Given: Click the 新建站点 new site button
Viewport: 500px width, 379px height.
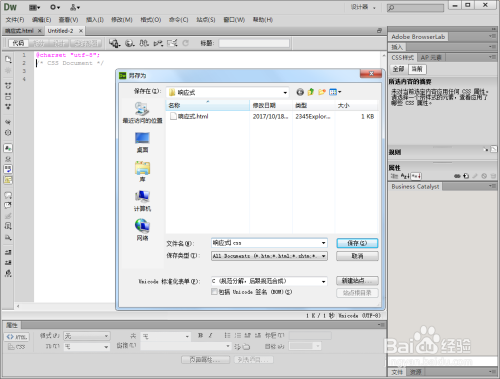Looking at the screenshot, I should (x=357, y=281).
